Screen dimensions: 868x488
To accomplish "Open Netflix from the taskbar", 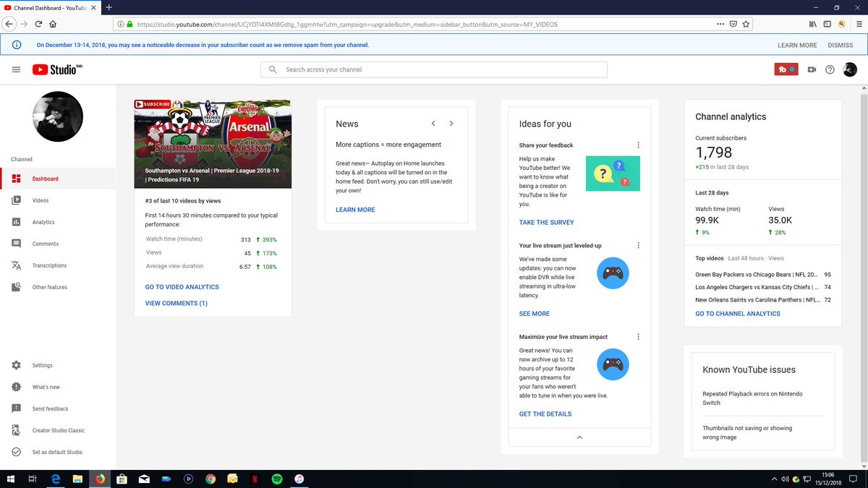I will [x=255, y=479].
